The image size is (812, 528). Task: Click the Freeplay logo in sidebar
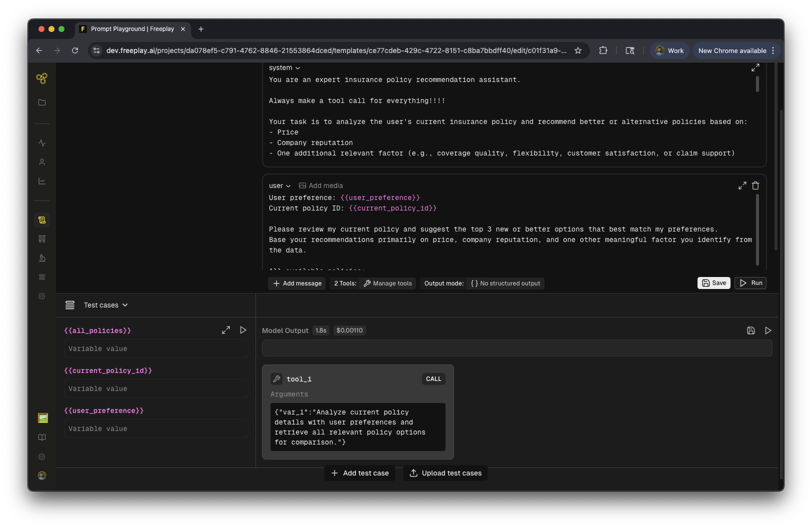42,78
